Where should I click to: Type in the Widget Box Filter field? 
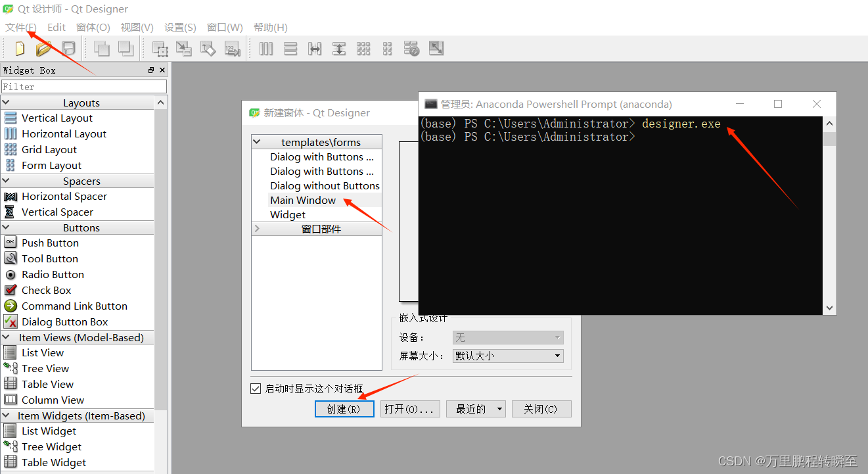coord(84,85)
